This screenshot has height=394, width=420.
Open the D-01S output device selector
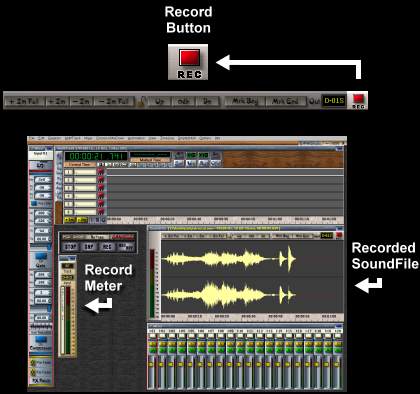pyautogui.click(x=334, y=101)
